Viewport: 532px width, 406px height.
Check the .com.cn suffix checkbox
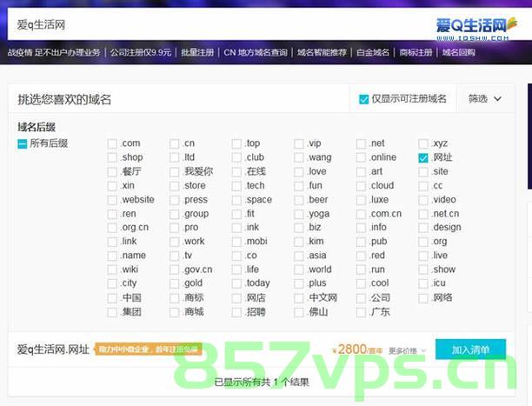pos(361,214)
